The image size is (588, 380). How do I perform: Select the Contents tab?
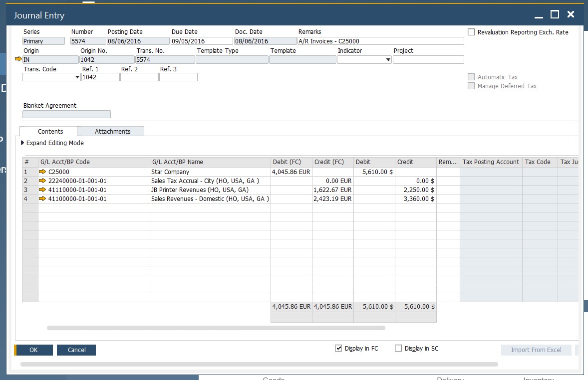50,132
